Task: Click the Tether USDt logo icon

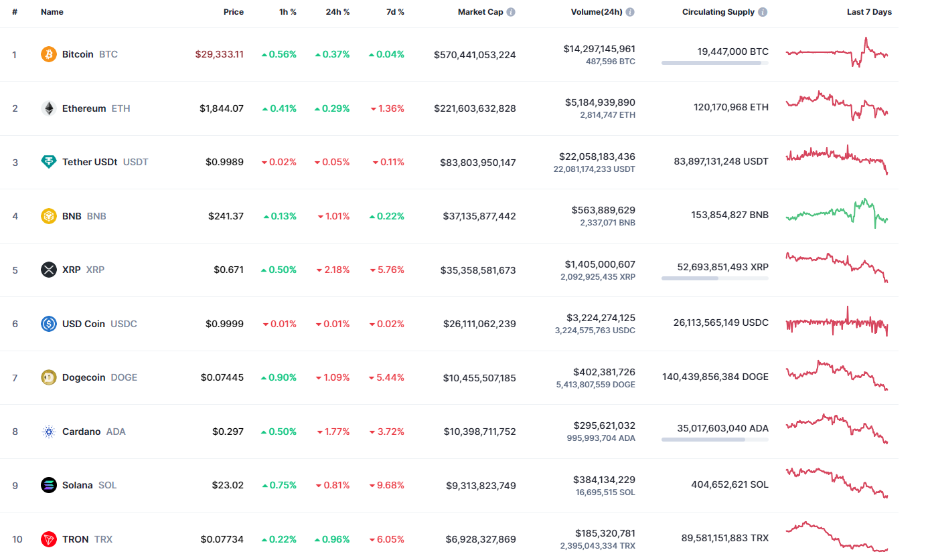Action: tap(48, 162)
